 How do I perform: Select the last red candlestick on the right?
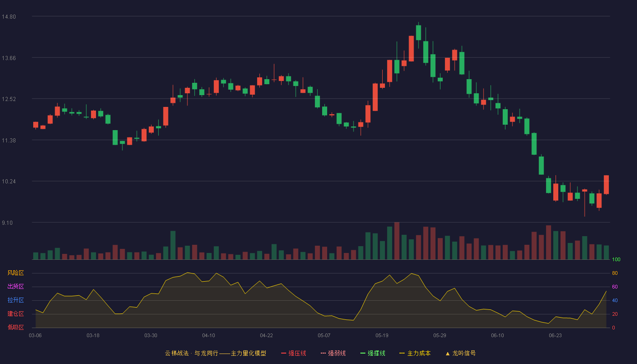pyautogui.click(x=606, y=185)
